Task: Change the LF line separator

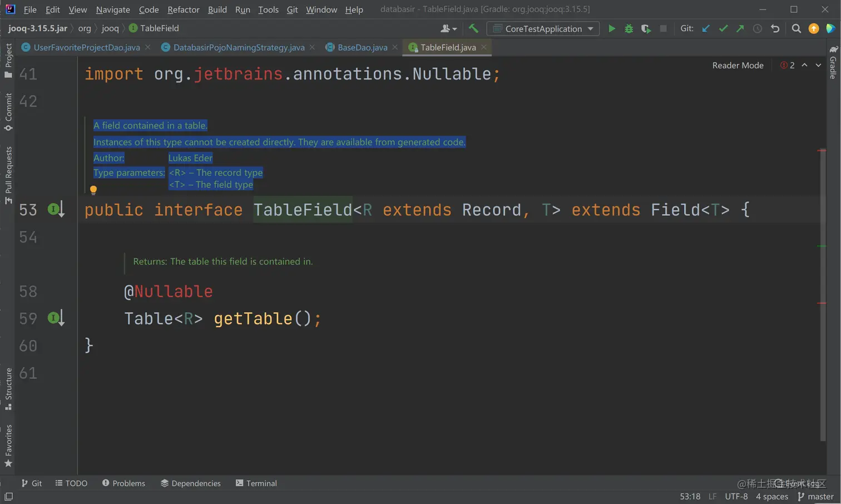Action: click(x=713, y=496)
